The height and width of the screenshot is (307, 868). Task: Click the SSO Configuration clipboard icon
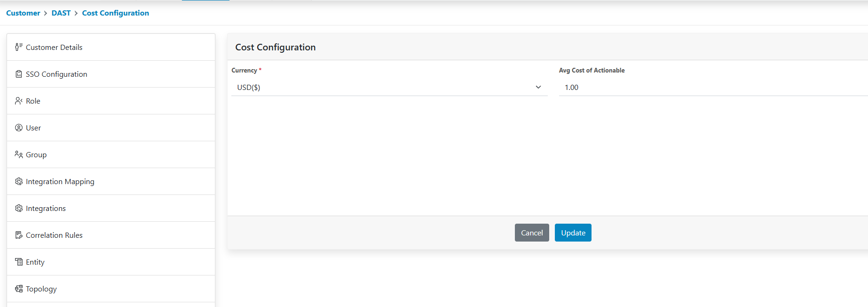click(19, 74)
